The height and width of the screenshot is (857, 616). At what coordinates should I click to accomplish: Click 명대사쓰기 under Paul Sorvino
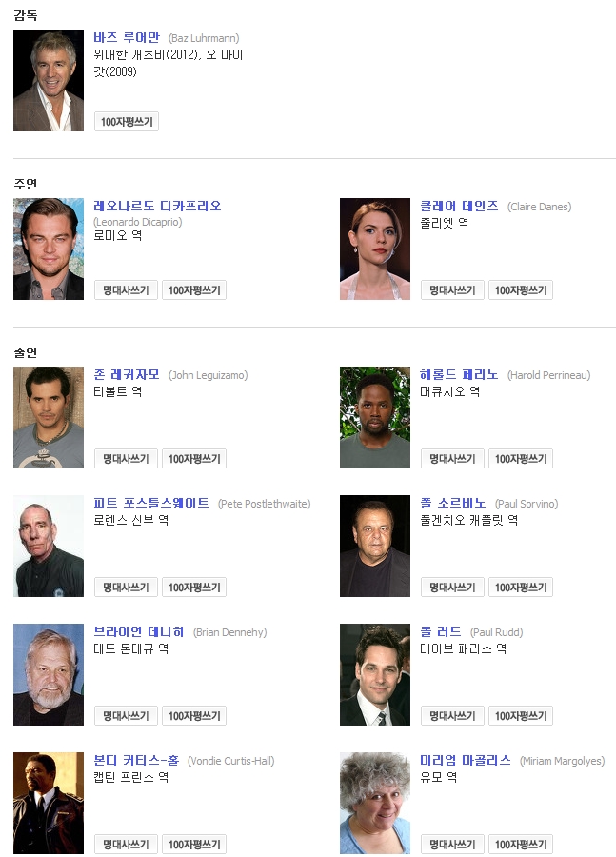452,587
